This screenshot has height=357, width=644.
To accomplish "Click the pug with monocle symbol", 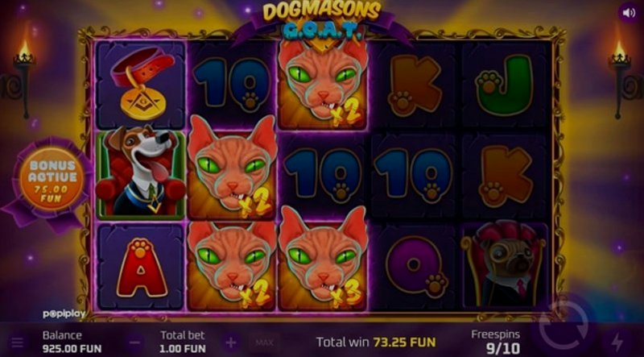I will pyautogui.click(x=506, y=266).
